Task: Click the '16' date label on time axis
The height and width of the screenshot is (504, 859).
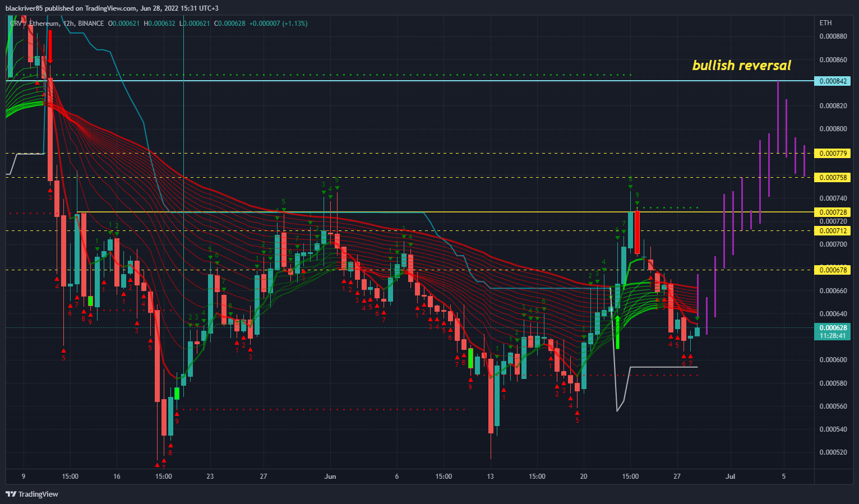Action: tap(117, 477)
